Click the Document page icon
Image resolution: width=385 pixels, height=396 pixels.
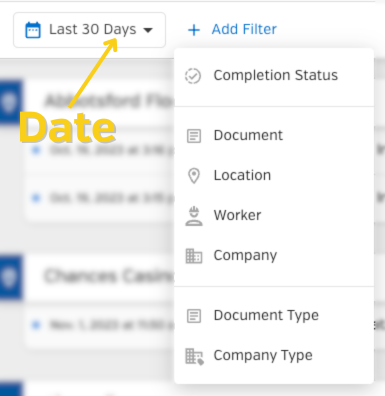pos(194,136)
